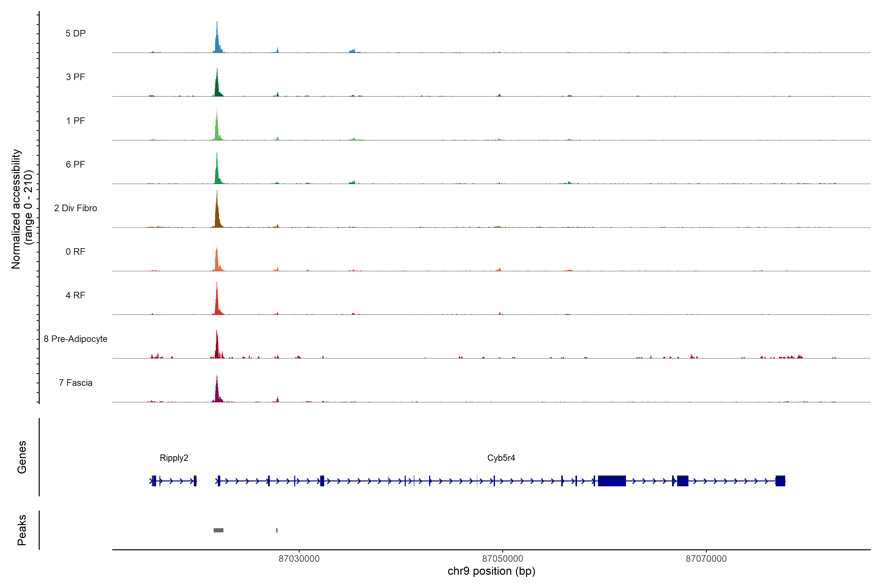Screen dimensions: 882x588
Task: Click the Peaks panel label
Action: [22, 530]
